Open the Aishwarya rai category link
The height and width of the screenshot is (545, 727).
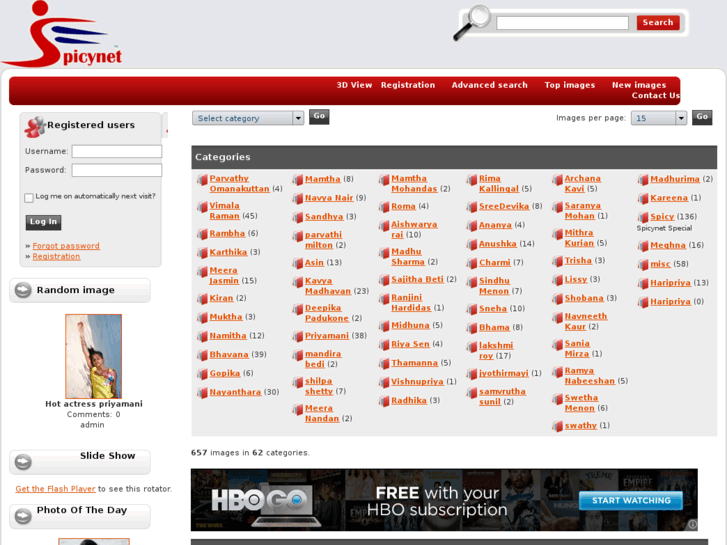point(414,230)
